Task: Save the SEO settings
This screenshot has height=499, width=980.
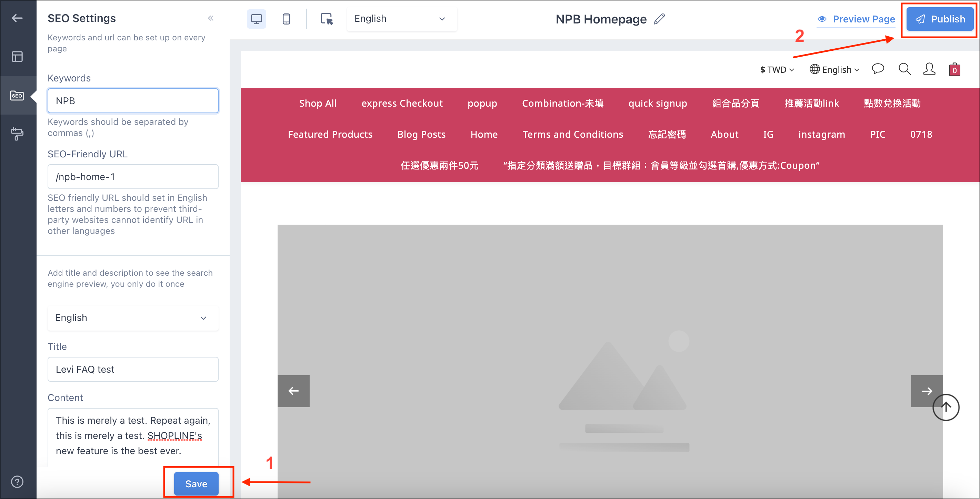Action: click(x=196, y=484)
